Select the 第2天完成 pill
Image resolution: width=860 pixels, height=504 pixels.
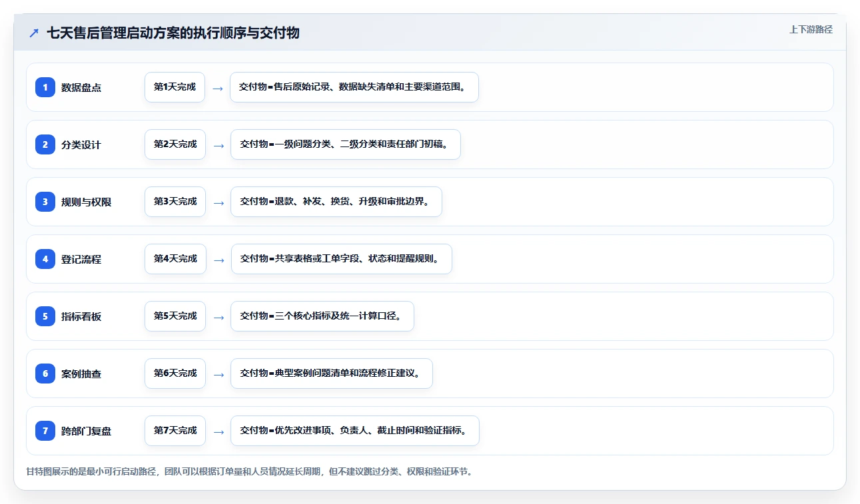(x=175, y=144)
